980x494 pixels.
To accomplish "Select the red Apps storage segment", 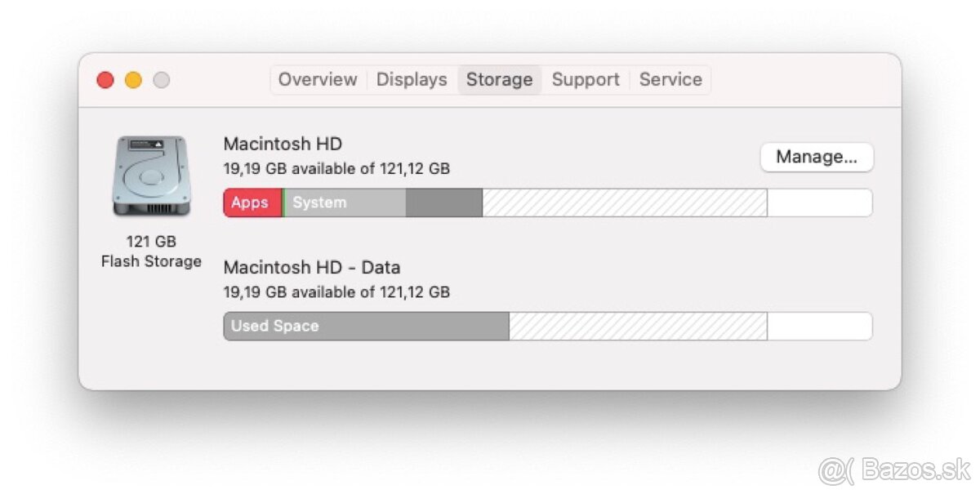I will 251,202.
